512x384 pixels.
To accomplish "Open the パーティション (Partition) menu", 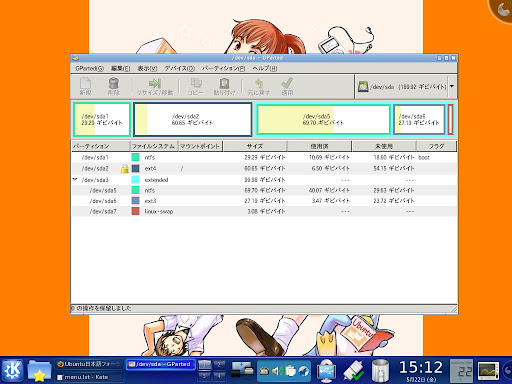I will click(223, 68).
